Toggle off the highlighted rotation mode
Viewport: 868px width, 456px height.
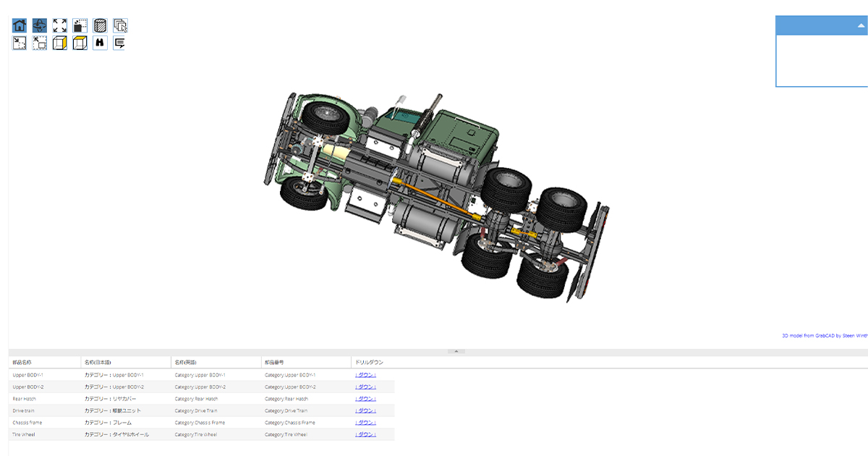click(x=39, y=25)
